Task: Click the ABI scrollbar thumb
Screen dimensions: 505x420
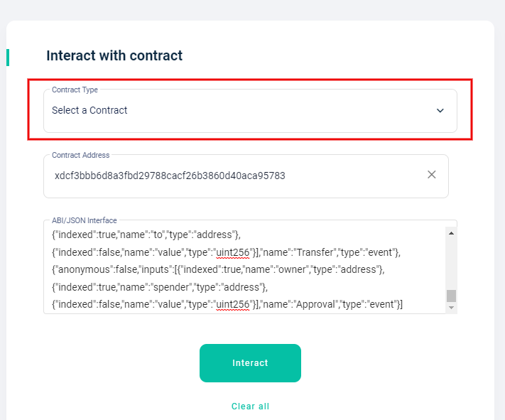Action: [x=451, y=296]
